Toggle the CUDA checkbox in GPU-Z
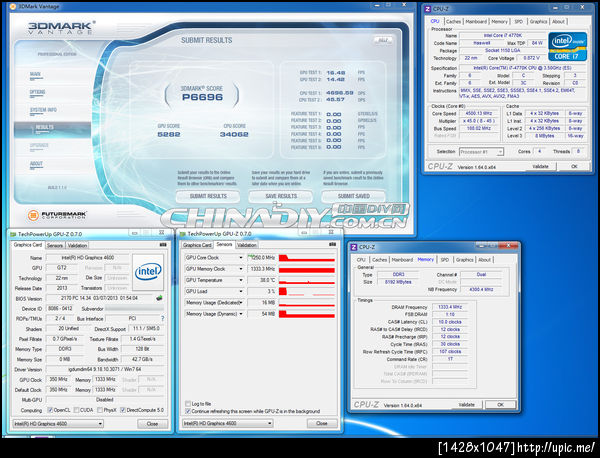Screen dimensions: 600x458 point(77,410)
